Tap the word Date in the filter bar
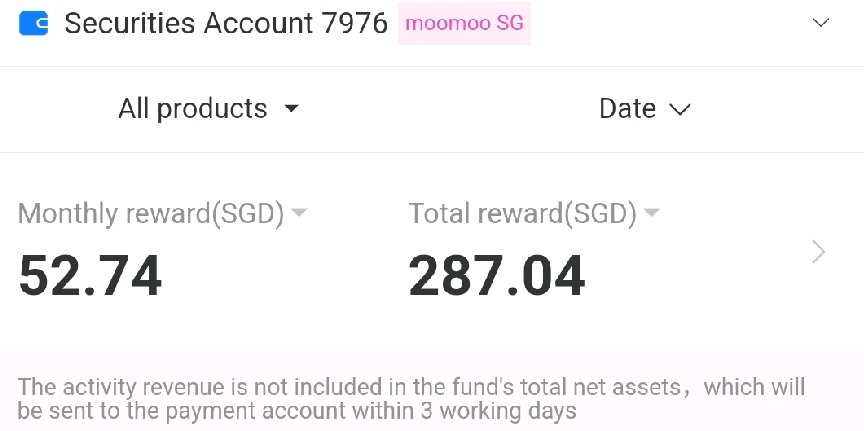Screen dimensions: 864x431 [x=628, y=109]
